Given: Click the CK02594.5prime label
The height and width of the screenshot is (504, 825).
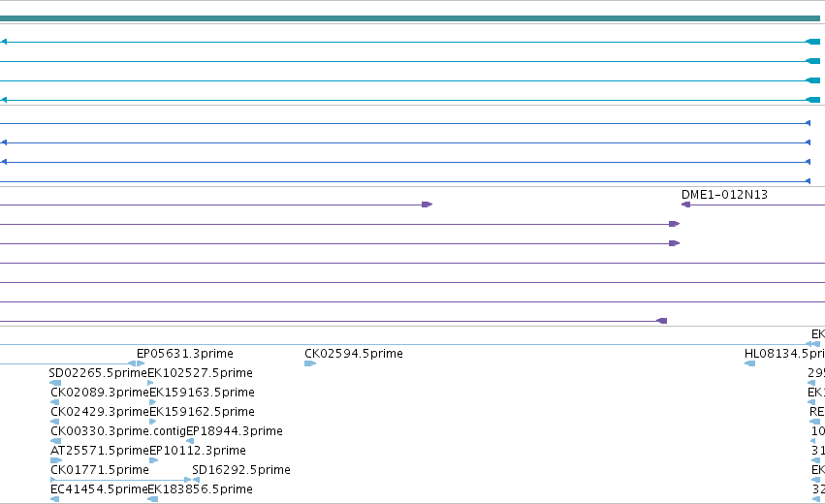Looking at the screenshot, I should click(x=354, y=354).
